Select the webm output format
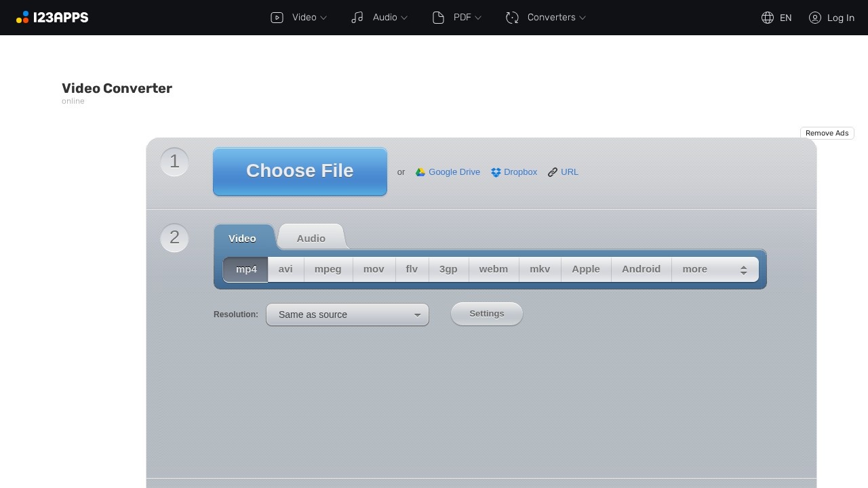This screenshot has width=868, height=488. coord(494,269)
